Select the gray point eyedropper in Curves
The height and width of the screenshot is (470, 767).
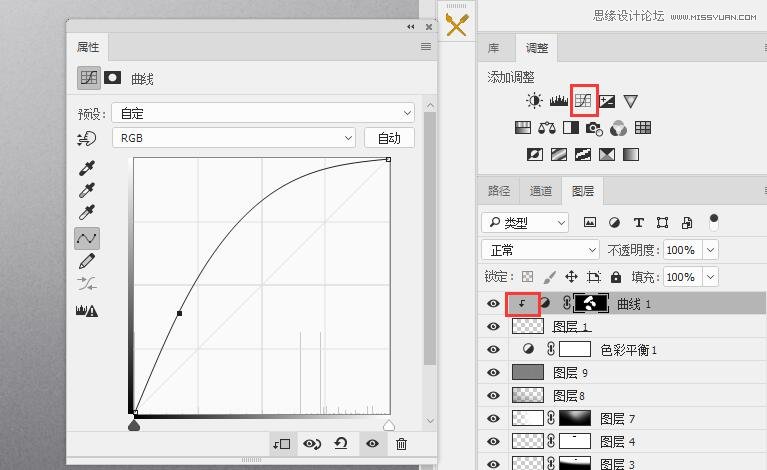(87, 190)
